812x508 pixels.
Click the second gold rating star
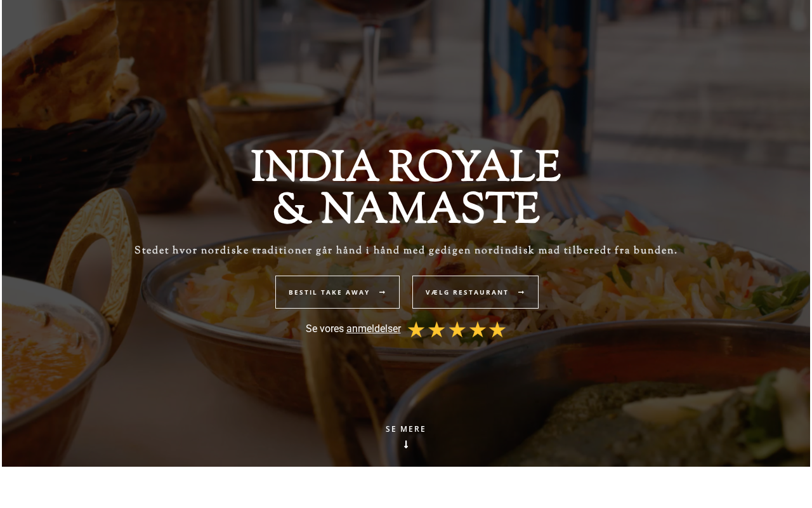[x=436, y=330]
